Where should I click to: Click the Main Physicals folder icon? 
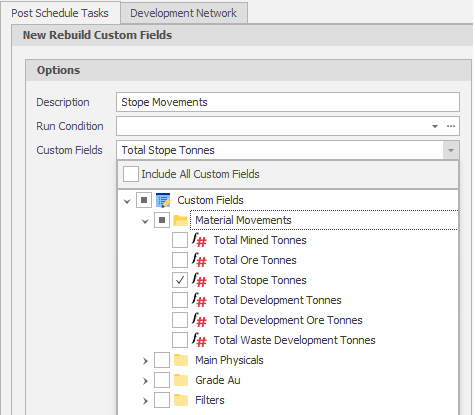click(181, 360)
